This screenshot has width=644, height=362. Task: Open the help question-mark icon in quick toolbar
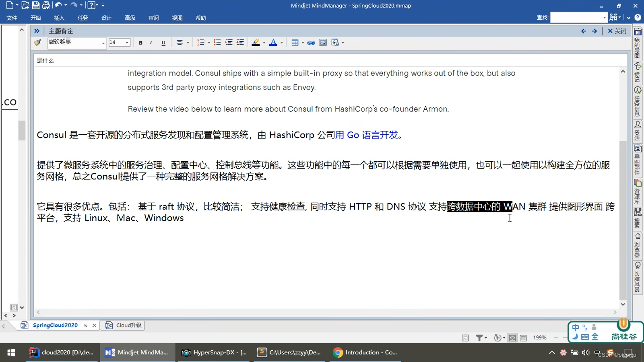click(92, 5)
